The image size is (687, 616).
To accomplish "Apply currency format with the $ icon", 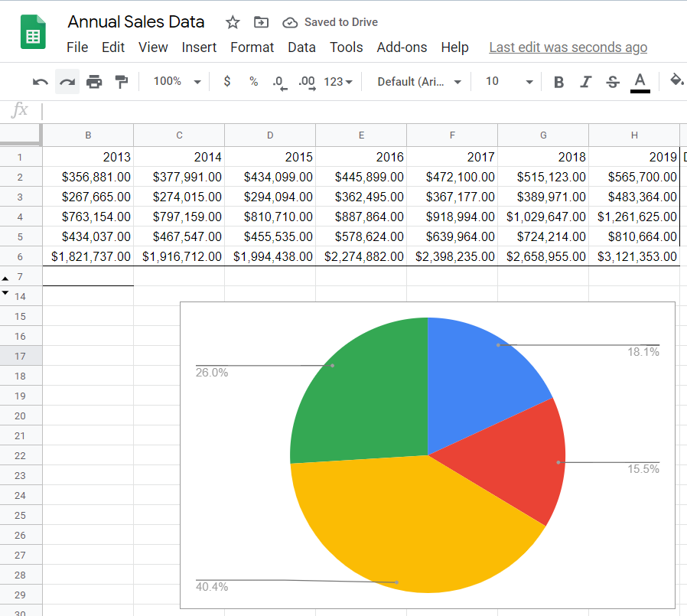I will (x=226, y=81).
